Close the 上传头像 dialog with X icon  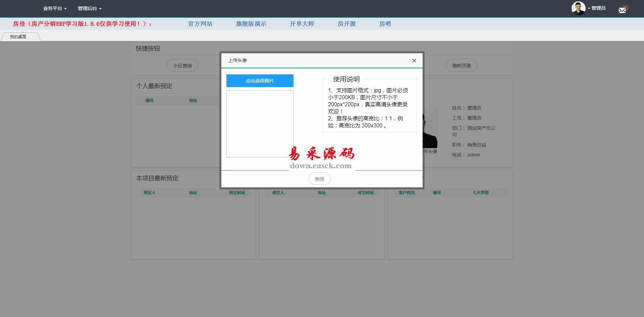click(414, 61)
